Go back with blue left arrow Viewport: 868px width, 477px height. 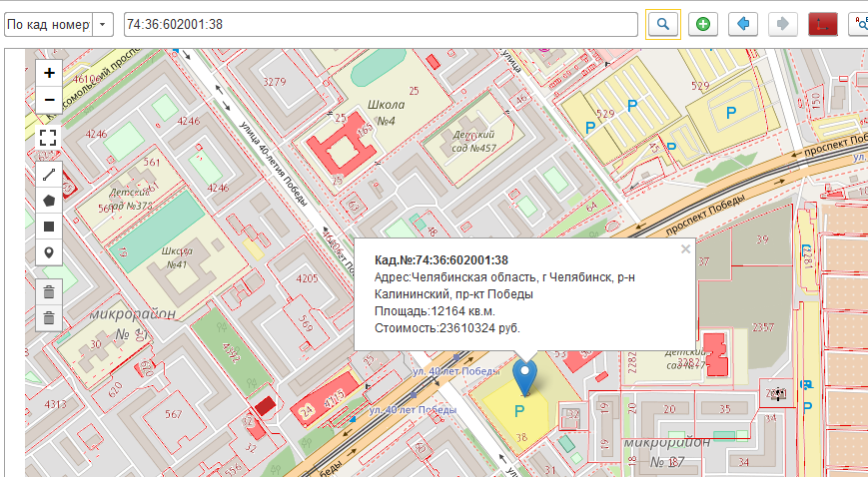tap(743, 24)
